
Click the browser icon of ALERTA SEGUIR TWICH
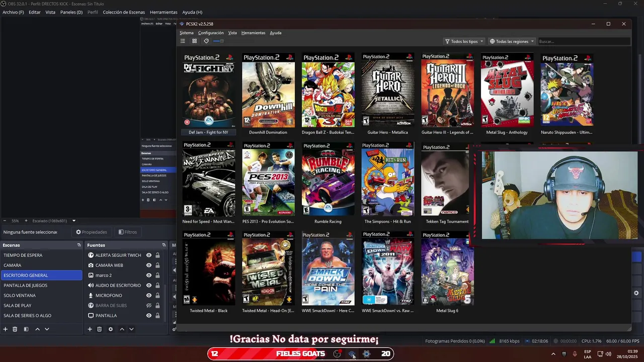[x=91, y=255]
